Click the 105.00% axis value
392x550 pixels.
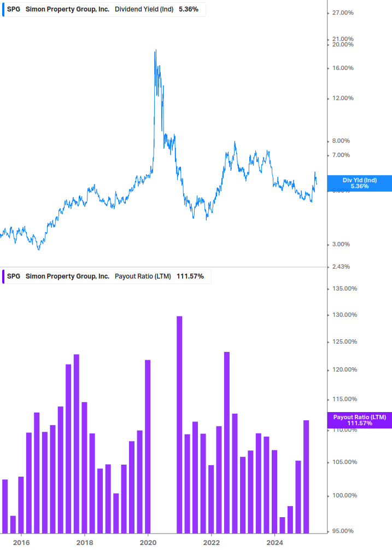(x=344, y=462)
